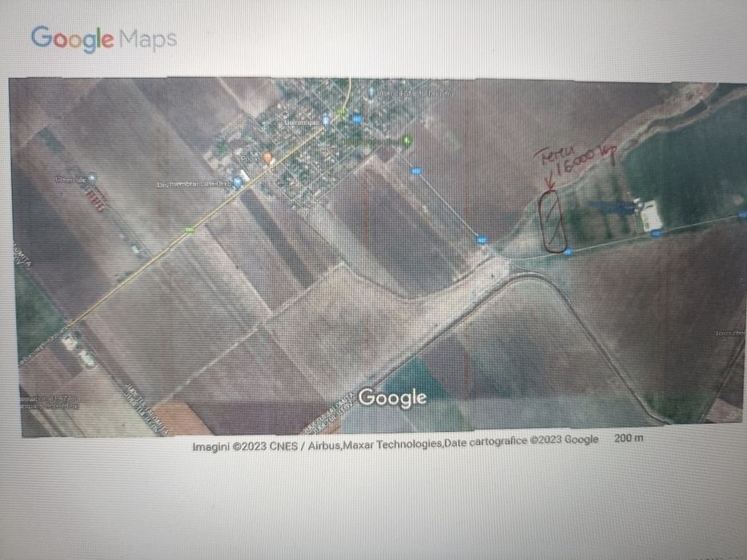Open the green park marker in town
747x560 pixels.
407,141
